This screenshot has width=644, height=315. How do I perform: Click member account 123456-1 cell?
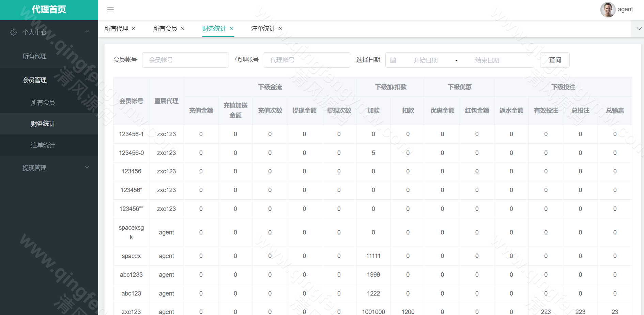[131, 134]
